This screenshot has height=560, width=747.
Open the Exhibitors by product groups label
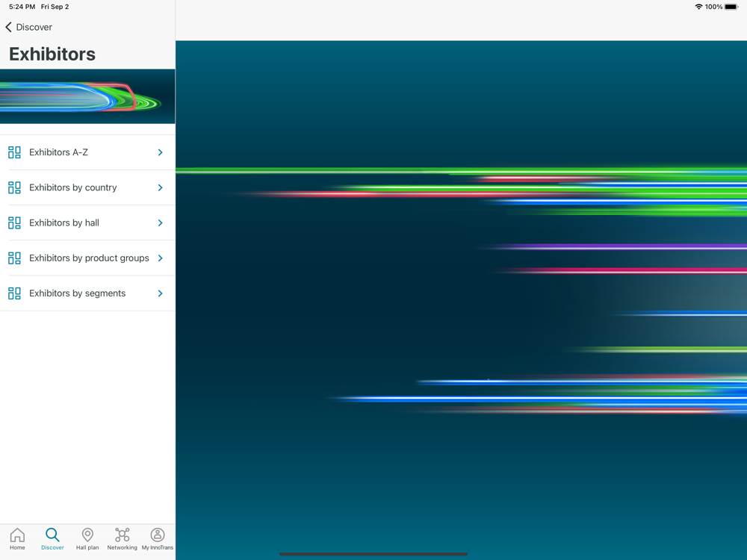click(x=89, y=258)
